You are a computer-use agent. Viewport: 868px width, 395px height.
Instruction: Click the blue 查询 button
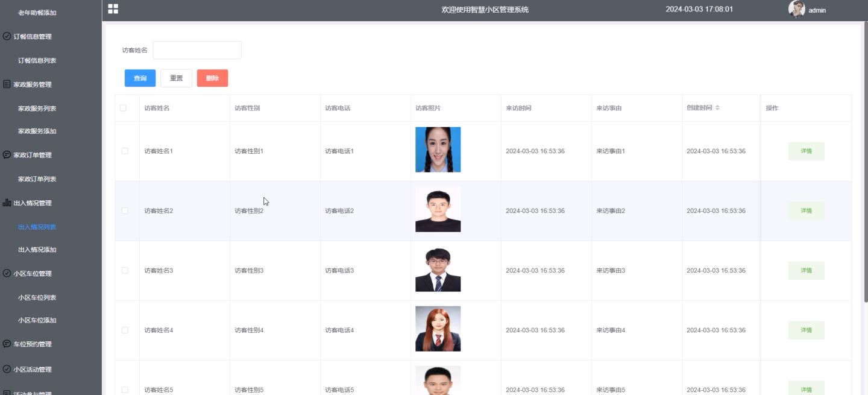(x=140, y=78)
